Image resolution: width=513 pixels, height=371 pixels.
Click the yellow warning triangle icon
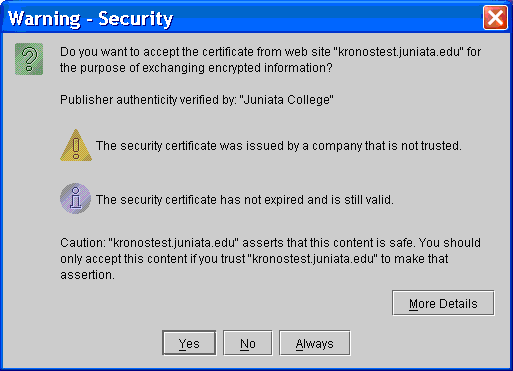pos(76,145)
